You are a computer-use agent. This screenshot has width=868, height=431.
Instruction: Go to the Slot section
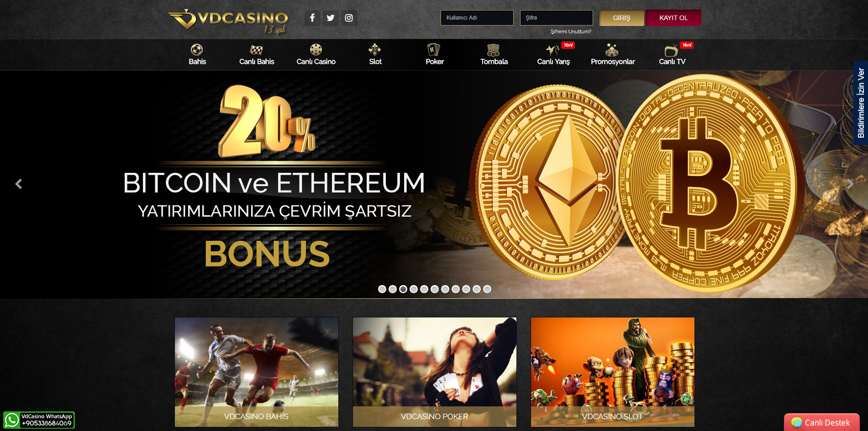tap(375, 55)
